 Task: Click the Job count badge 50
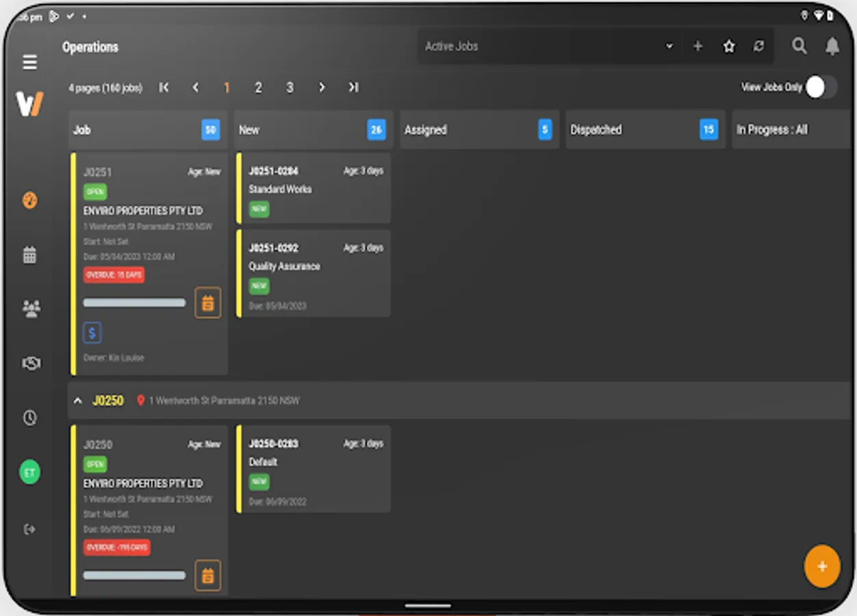[x=211, y=129]
